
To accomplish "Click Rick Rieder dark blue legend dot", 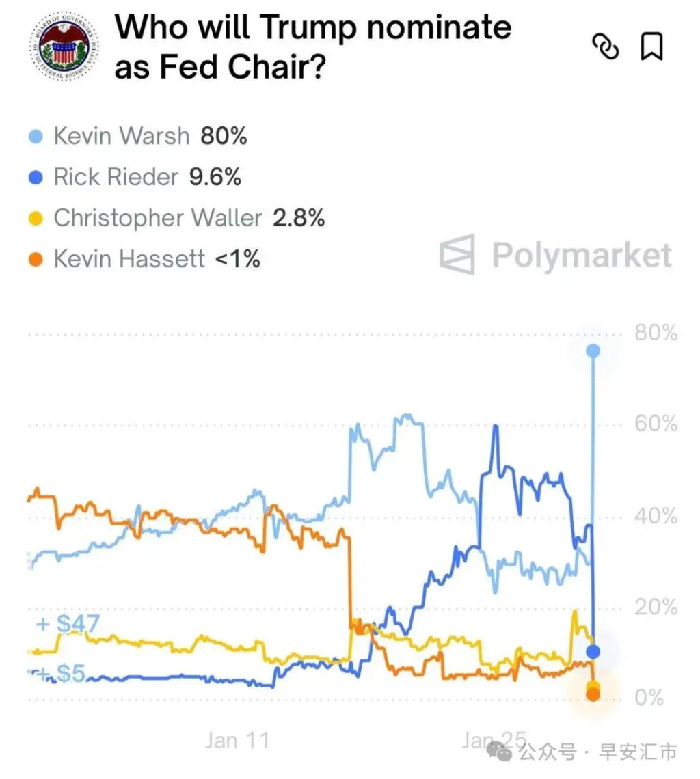I will pos(38,178).
